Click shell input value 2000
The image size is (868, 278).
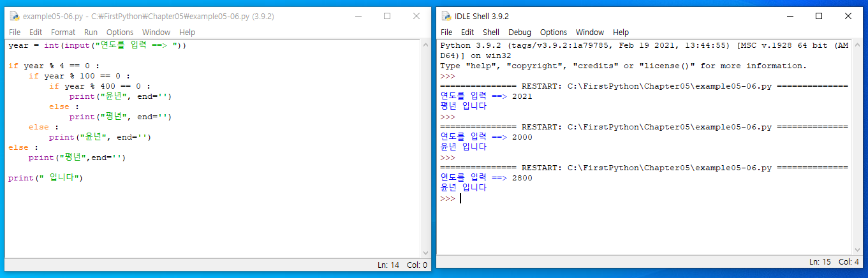(x=522, y=137)
